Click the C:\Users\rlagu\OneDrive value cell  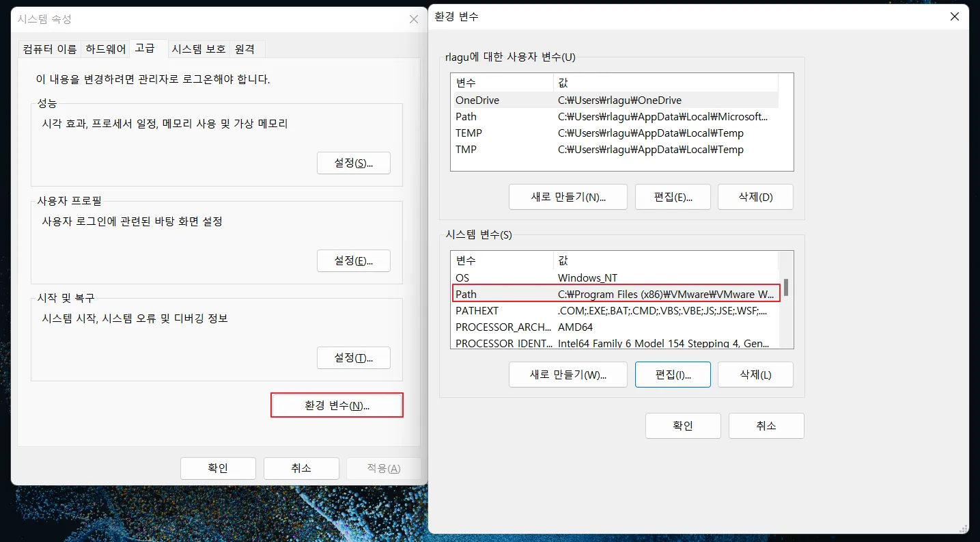click(619, 100)
